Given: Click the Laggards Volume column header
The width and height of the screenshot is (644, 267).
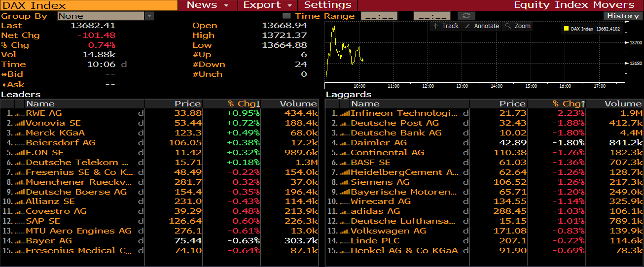Looking at the screenshot, I should coord(615,104).
